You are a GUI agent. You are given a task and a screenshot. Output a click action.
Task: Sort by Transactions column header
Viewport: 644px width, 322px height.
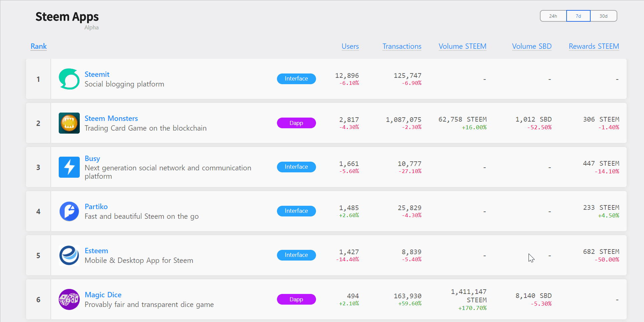tap(402, 46)
